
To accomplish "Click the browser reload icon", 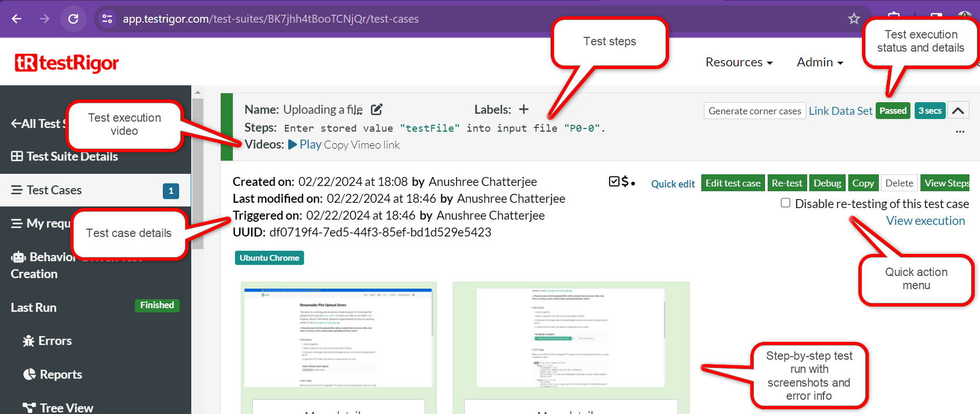I will click(x=73, y=19).
